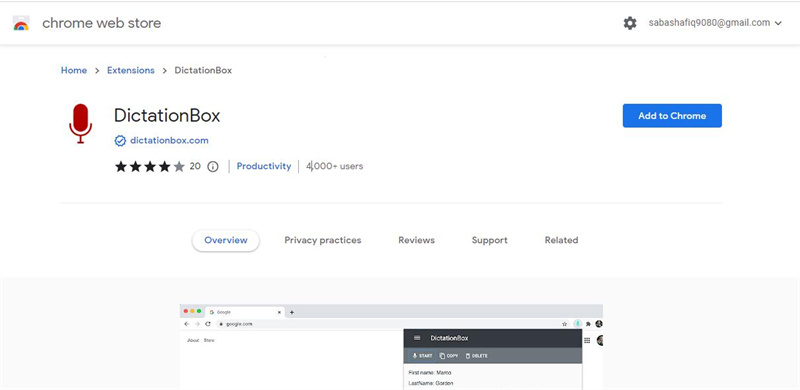Viewport: 800px width, 390px height.
Task: Click the extension preview screenshot
Action: pos(391,347)
